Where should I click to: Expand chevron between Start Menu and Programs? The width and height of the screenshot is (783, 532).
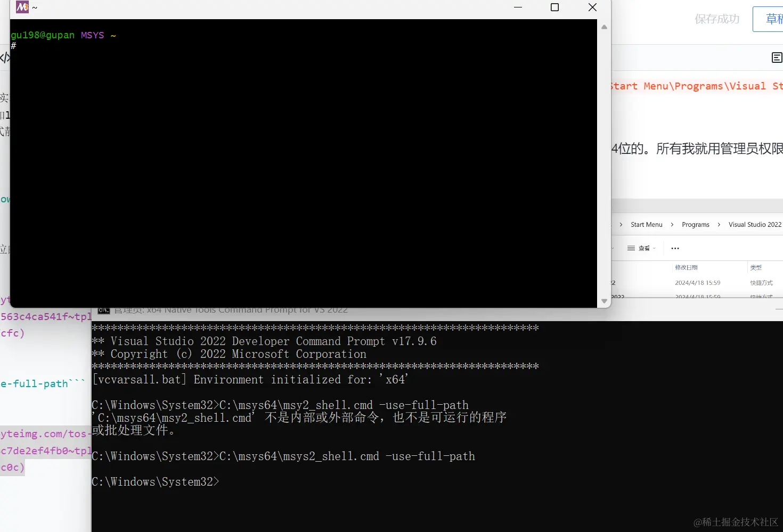tap(672, 225)
